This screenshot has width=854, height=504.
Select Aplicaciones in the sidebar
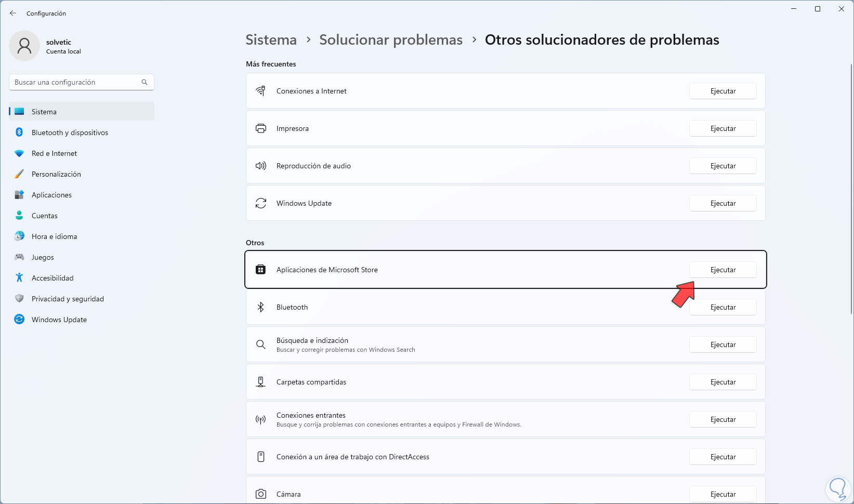[x=51, y=195]
